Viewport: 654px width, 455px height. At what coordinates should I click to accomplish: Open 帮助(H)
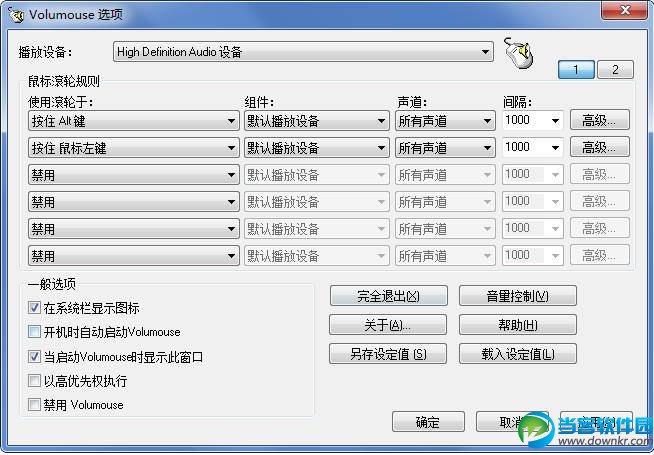518,325
